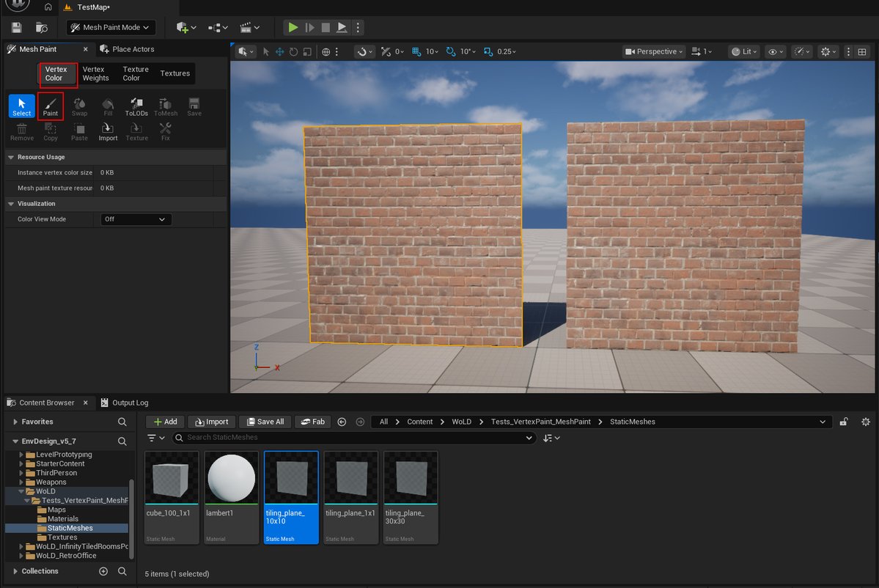Open play mode options three-dot menu

coord(358,27)
